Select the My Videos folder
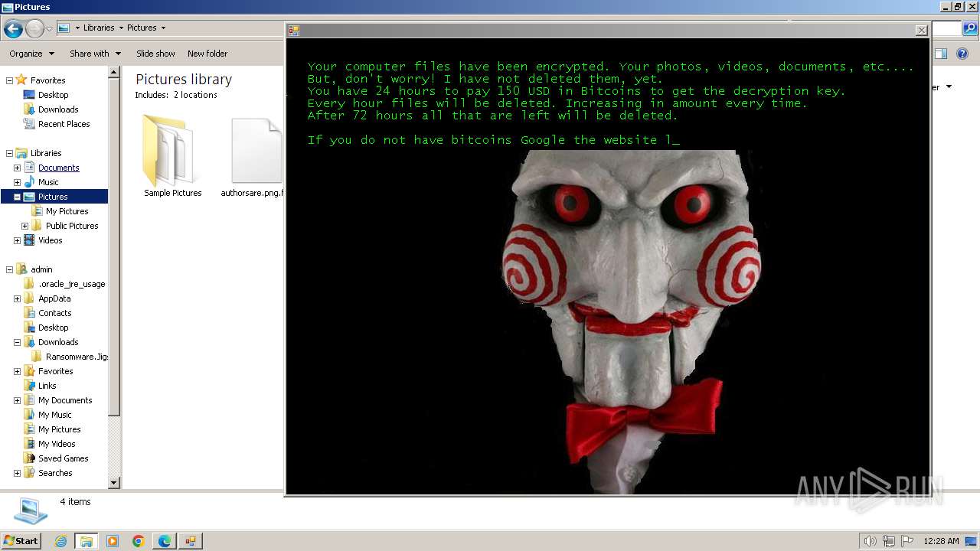 [57, 444]
